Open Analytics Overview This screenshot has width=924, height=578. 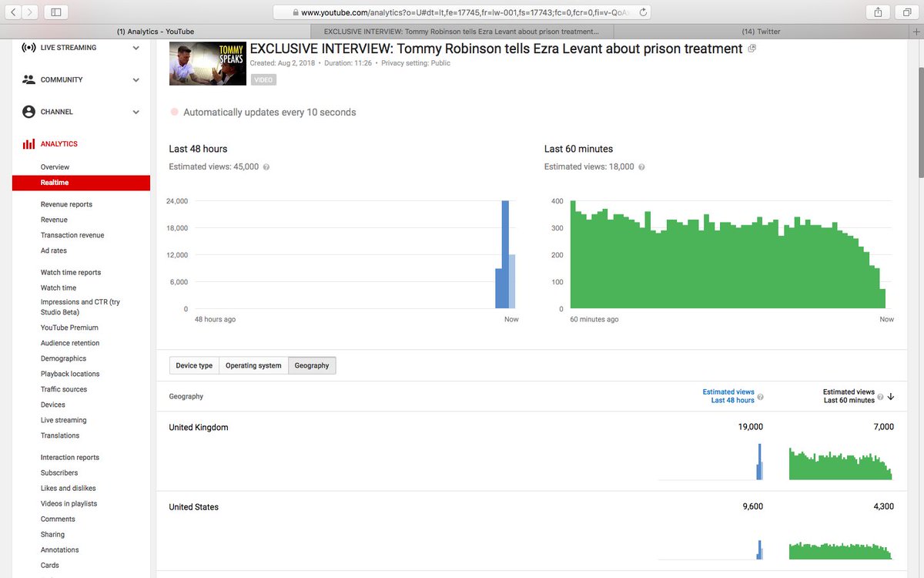[x=55, y=167]
